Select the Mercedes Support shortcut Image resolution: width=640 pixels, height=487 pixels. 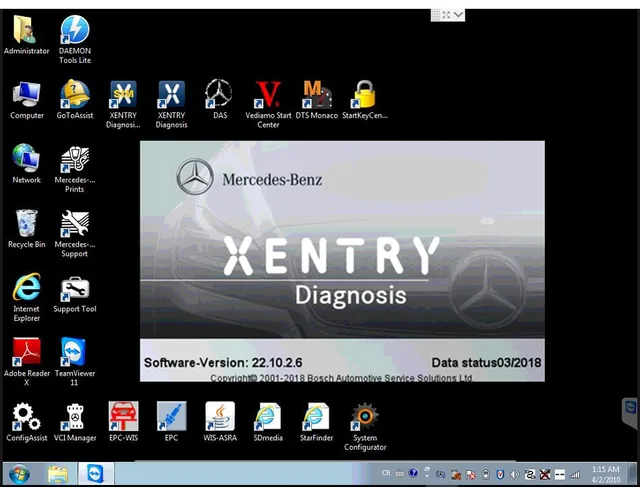pyautogui.click(x=75, y=233)
